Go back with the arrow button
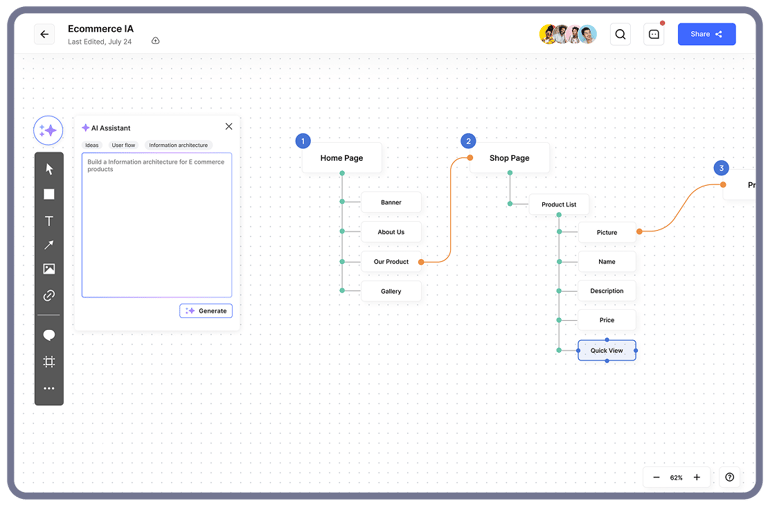 pyautogui.click(x=45, y=34)
